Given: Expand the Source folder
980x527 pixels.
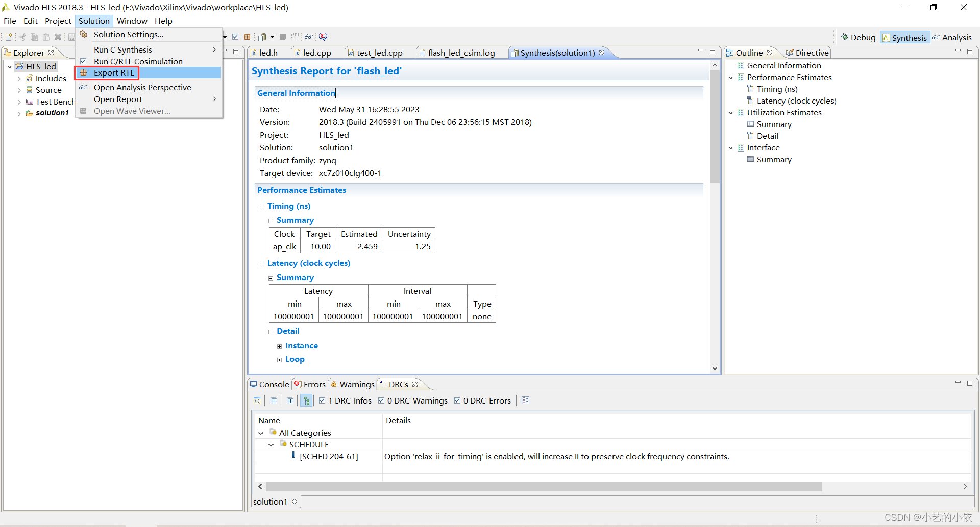Looking at the screenshot, I should pyautogui.click(x=19, y=90).
